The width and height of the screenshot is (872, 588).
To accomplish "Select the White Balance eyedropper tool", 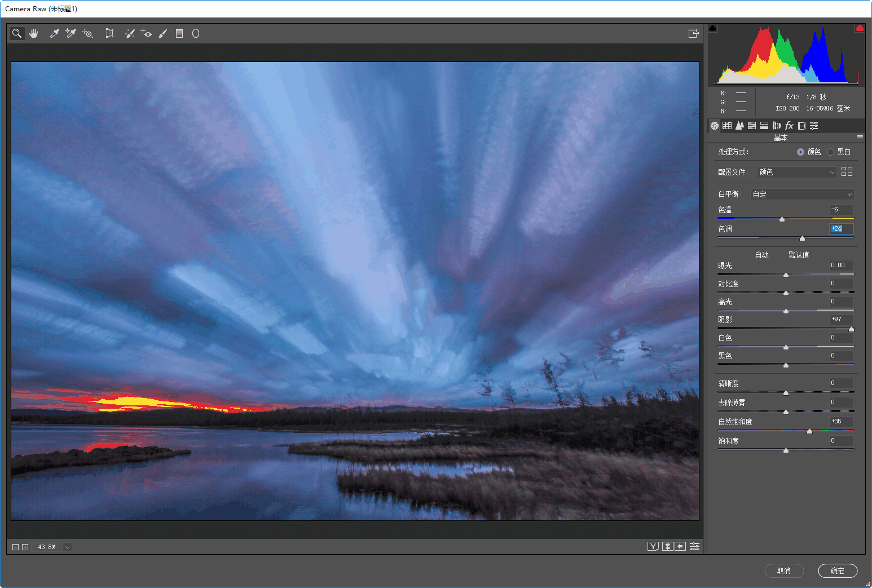I will (x=54, y=33).
